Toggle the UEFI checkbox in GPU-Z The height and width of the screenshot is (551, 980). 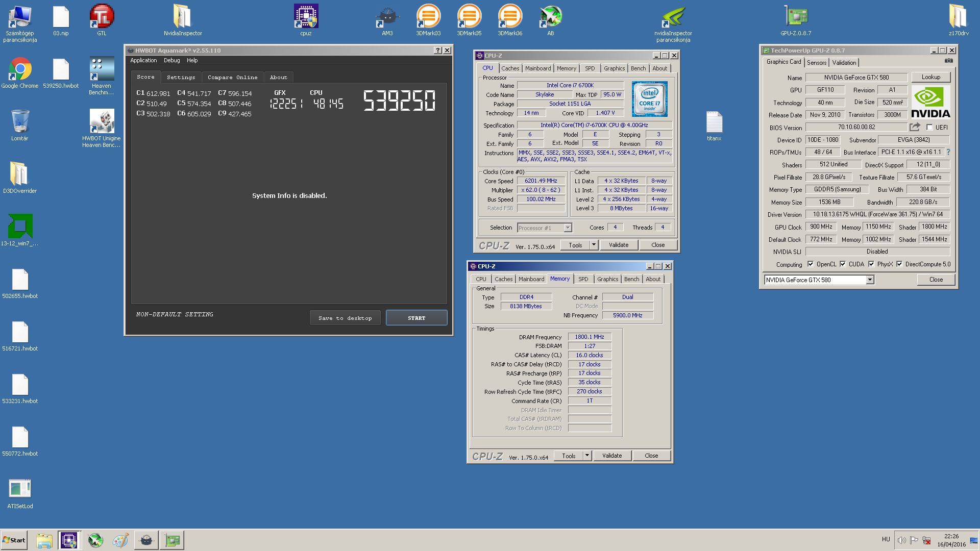929,127
